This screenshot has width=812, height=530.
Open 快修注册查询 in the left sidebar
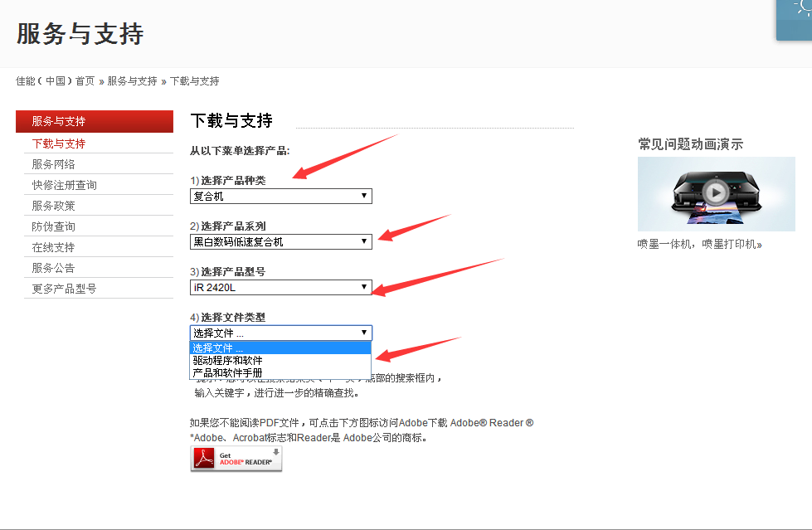64,185
